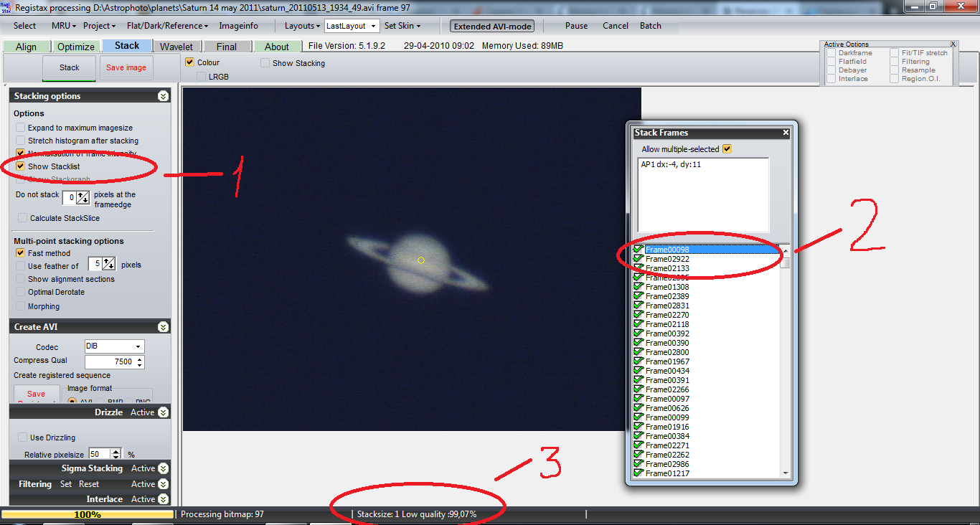Toggle Allow multiple-selected checkbox
This screenshot has width=980, height=525.
(727, 149)
